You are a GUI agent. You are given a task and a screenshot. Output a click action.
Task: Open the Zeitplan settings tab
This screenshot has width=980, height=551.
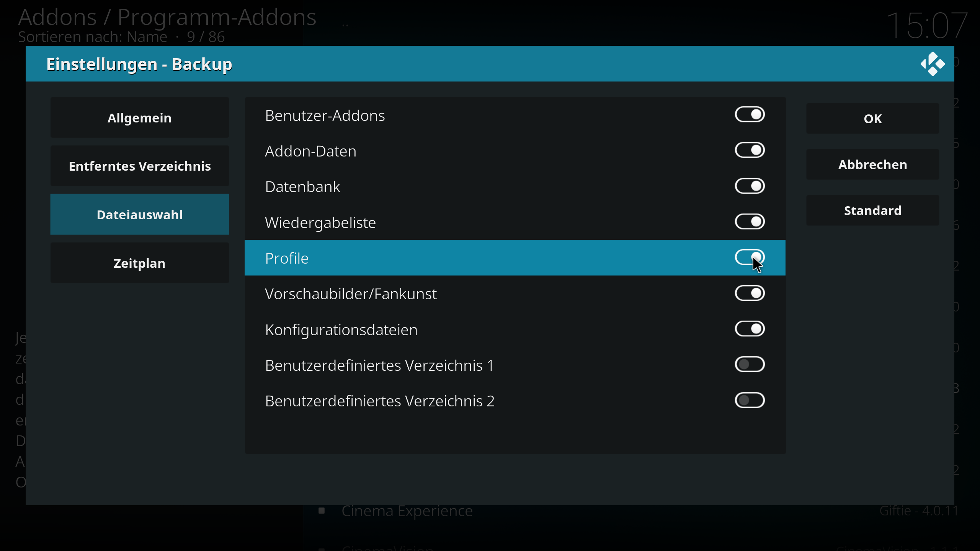click(140, 263)
